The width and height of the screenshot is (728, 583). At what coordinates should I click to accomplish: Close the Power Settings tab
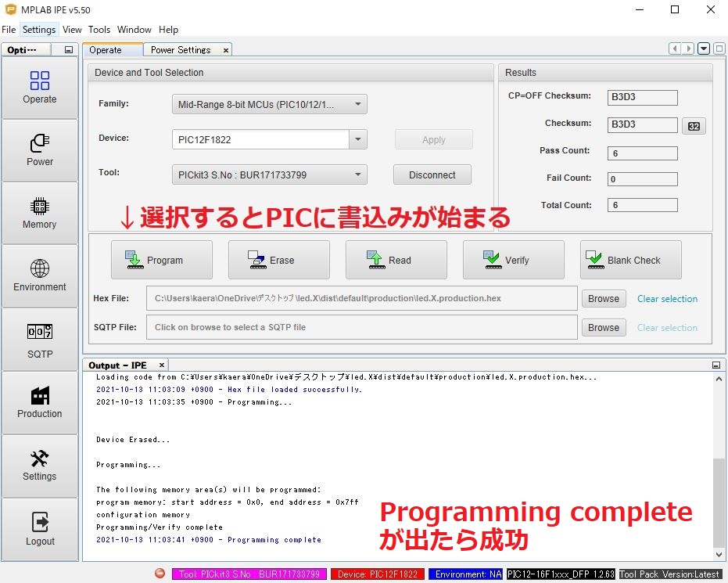(x=226, y=50)
